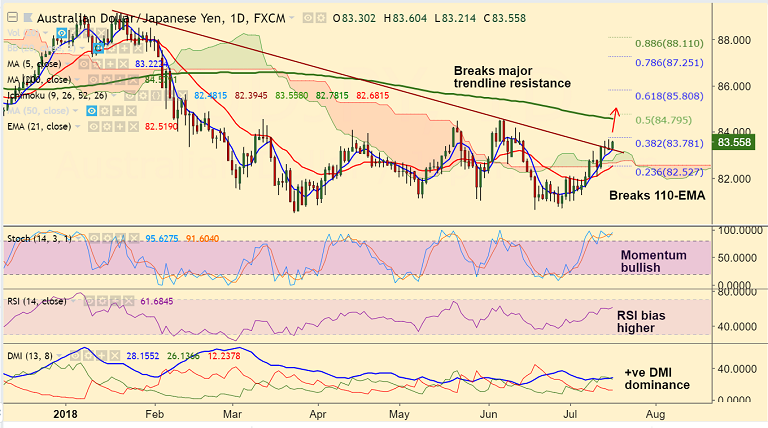Remove the BB indicator with its X icon
This screenshot has width=768, height=428.
tap(138, 48)
